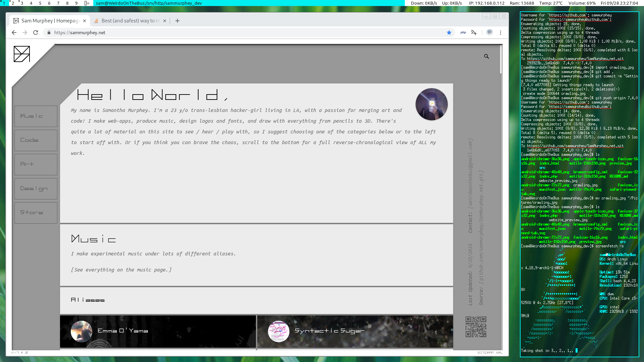This screenshot has width=644, height=362.
Task: Go back using browser back arrow
Action: [x=14, y=33]
